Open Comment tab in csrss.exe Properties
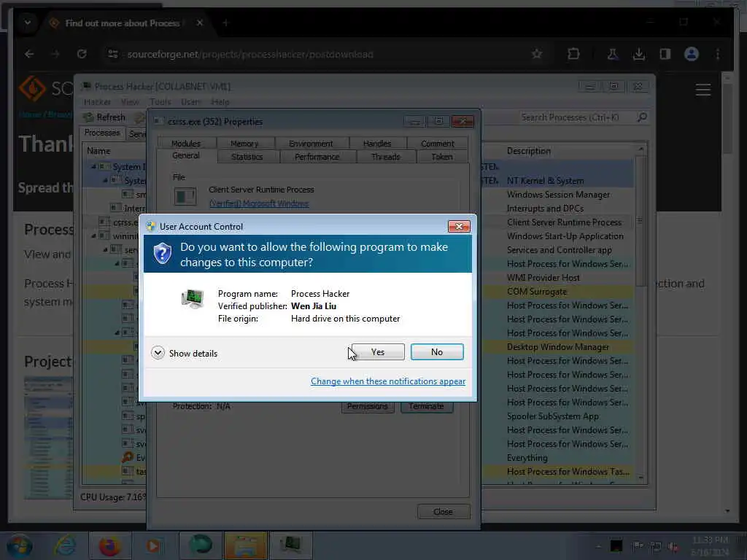Screen dimensions: 747x560 pos(438,143)
